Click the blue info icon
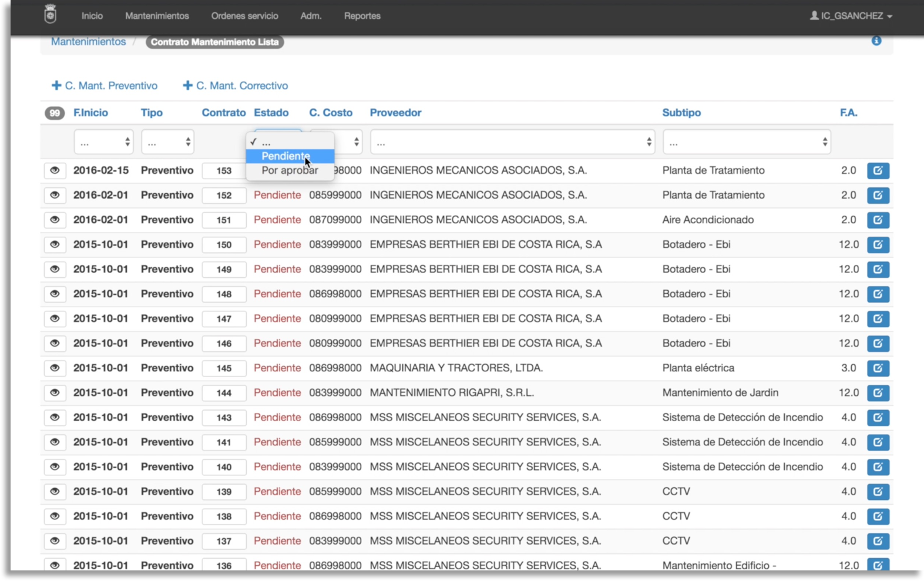 (x=876, y=41)
